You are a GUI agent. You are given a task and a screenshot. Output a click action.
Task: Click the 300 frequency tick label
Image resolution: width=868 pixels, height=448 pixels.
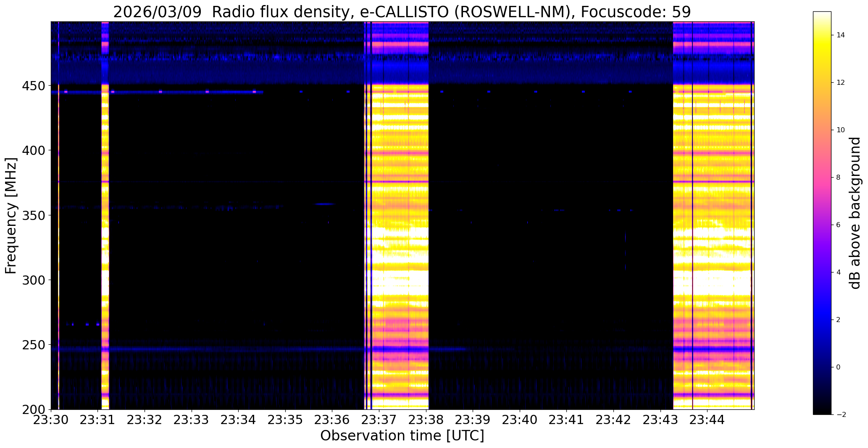coord(34,280)
